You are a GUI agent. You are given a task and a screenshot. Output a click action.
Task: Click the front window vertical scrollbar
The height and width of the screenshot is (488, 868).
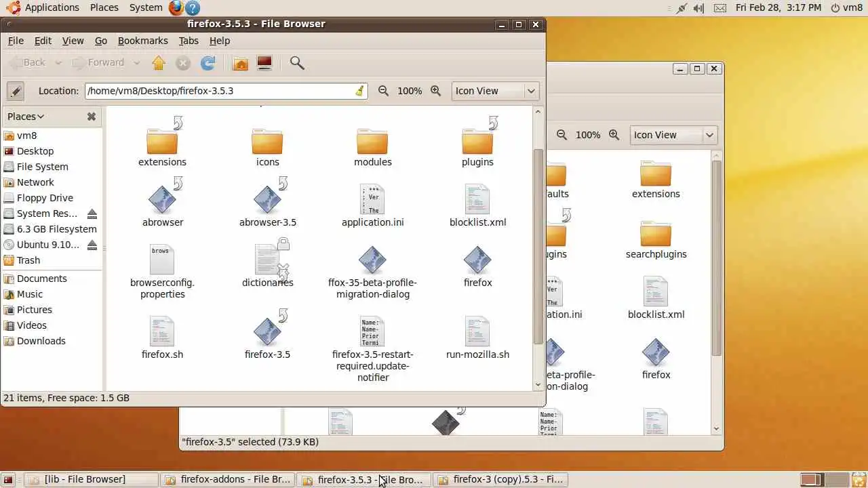click(x=538, y=247)
